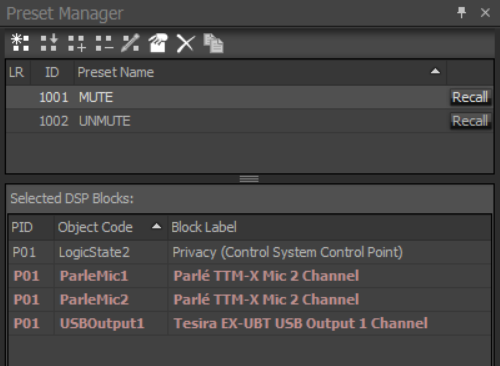Click preset ID 1002
This screenshot has width=500, height=366.
point(54,121)
